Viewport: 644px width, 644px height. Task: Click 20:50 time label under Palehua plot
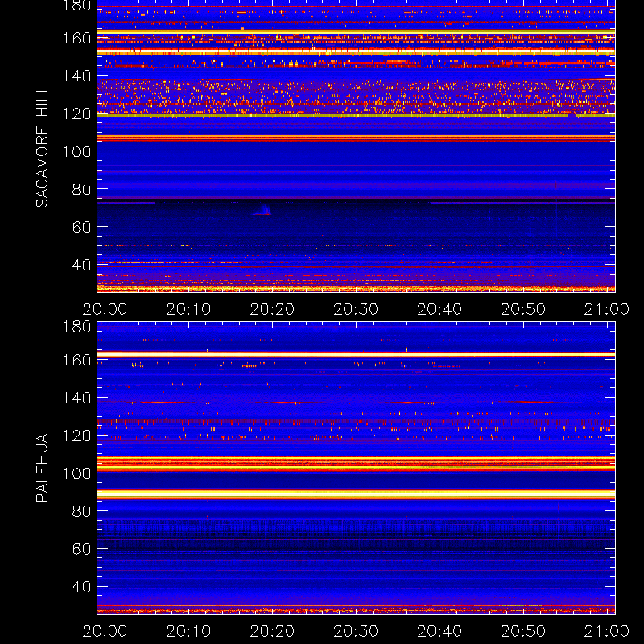coord(523,631)
